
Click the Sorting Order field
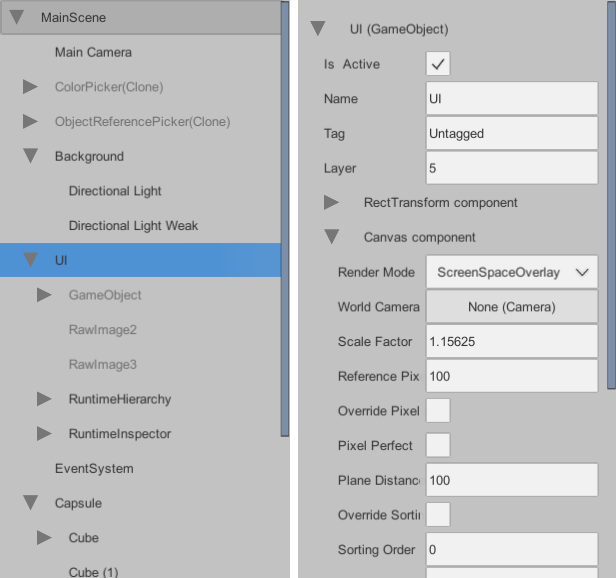pos(512,549)
